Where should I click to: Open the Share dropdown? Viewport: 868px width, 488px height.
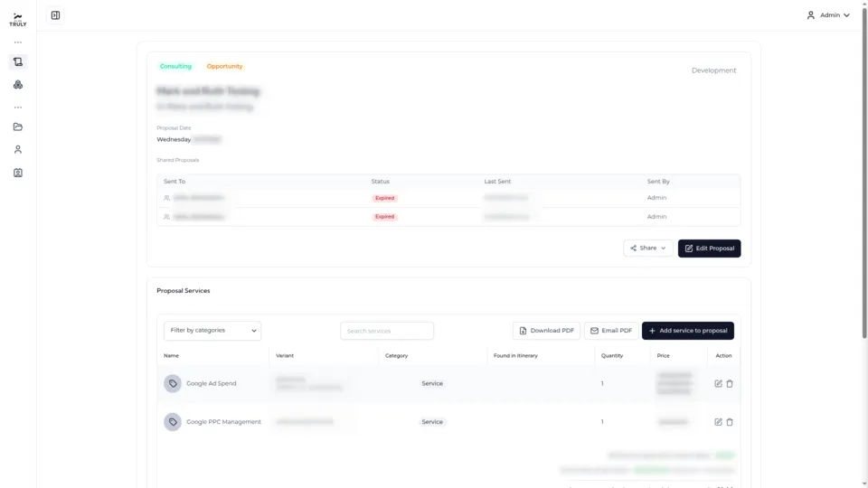click(647, 249)
